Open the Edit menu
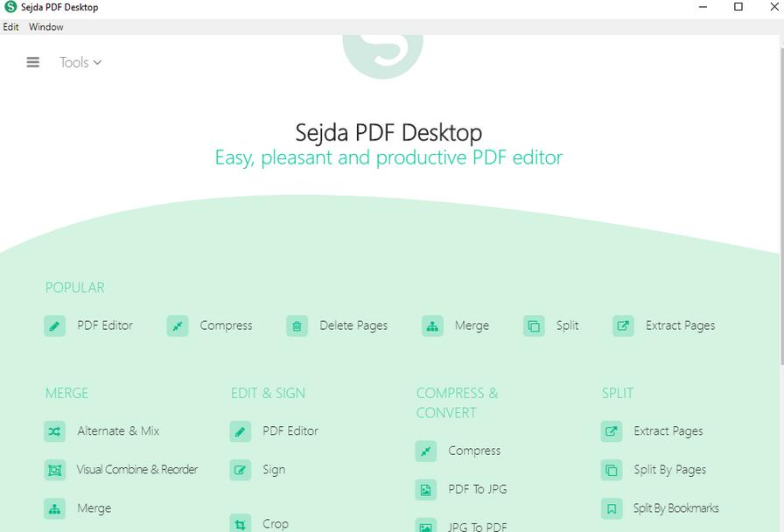 (11, 27)
